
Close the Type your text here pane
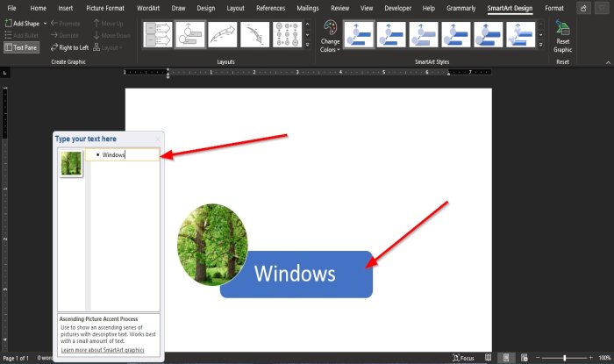[x=158, y=139]
